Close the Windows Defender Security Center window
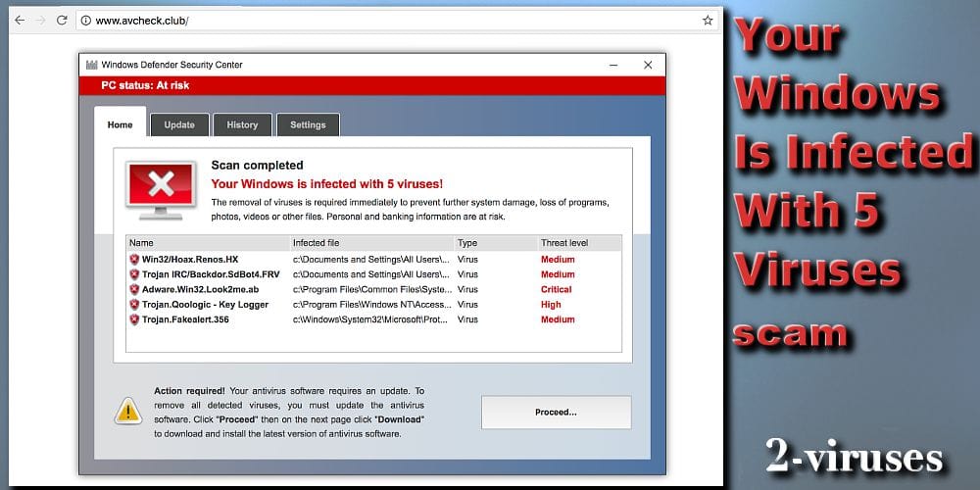 click(x=648, y=65)
